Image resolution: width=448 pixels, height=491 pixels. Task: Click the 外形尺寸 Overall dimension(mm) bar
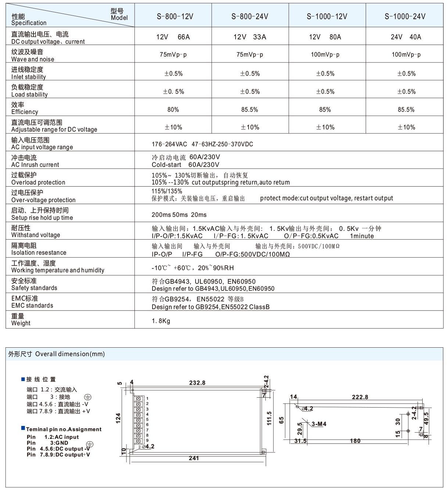57,354
